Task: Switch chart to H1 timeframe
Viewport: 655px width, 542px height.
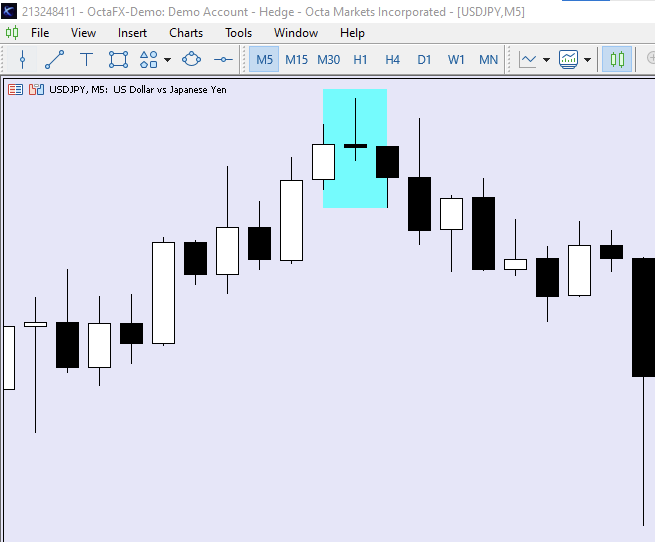Action: coord(360,60)
